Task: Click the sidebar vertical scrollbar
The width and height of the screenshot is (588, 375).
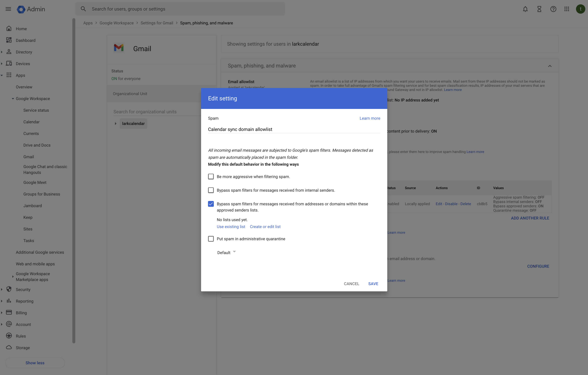Action: [x=74, y=181]
